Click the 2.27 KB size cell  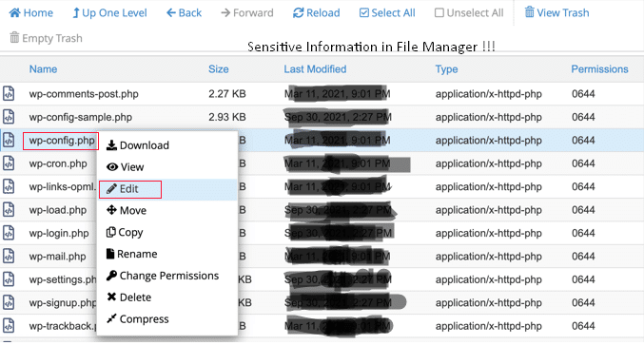click(x=227, y=93)
